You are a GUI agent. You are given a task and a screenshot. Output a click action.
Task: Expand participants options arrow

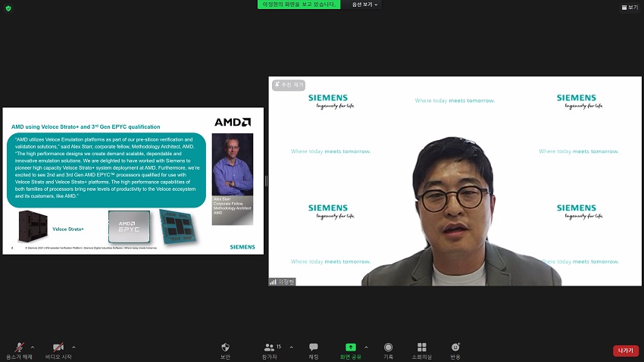(291, 347)
